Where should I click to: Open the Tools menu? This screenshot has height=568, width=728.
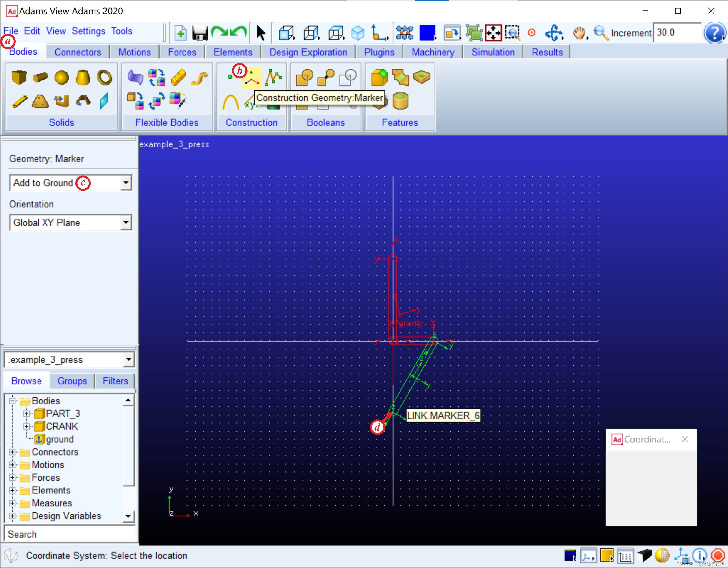point(122,31)
